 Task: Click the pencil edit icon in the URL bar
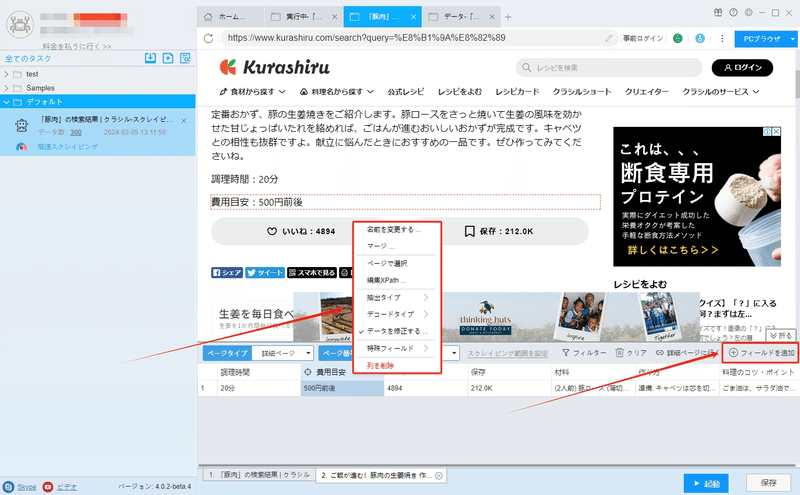click(608, 38)
